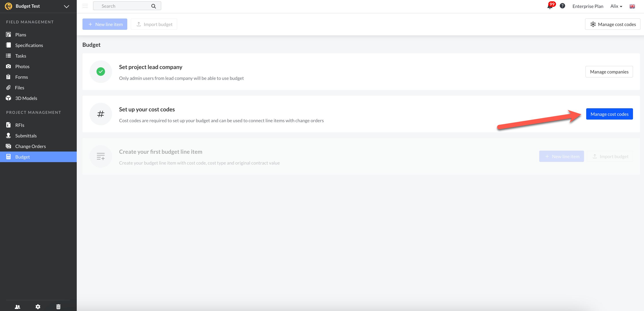The image size is (644, 311).
Task: Click the trash bin icon in sidebar
Action: pyautogui.click(x=58, y=307)
